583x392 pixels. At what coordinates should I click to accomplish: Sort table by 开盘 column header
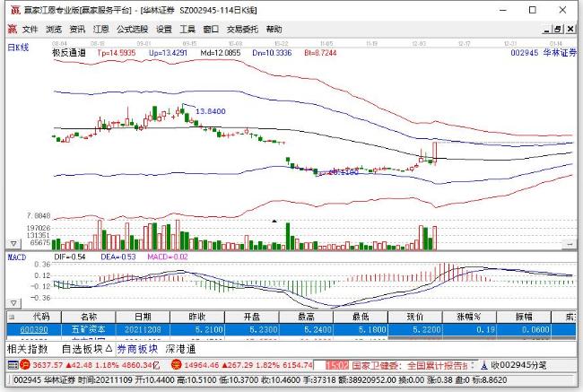tap(252, 317)
